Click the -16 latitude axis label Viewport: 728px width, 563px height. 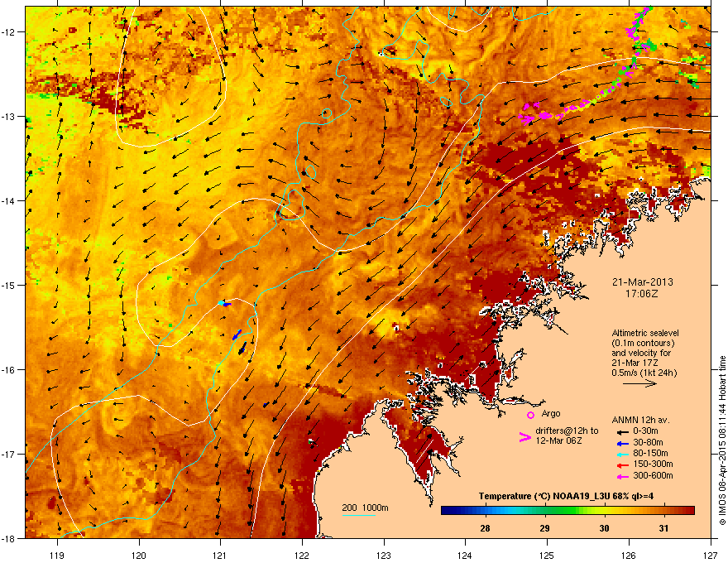(8, 370)
